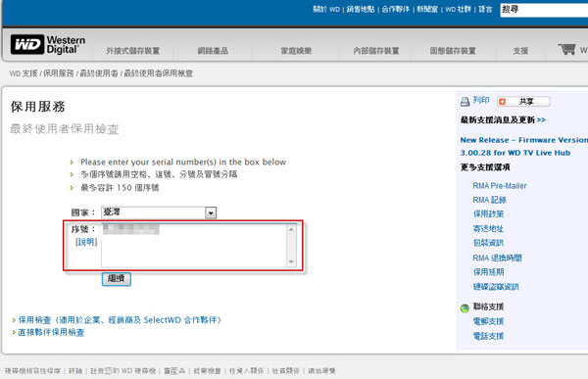Open the 網路產品 navigation menu
This screenshot has height=379, width=588.
(213, 51)
